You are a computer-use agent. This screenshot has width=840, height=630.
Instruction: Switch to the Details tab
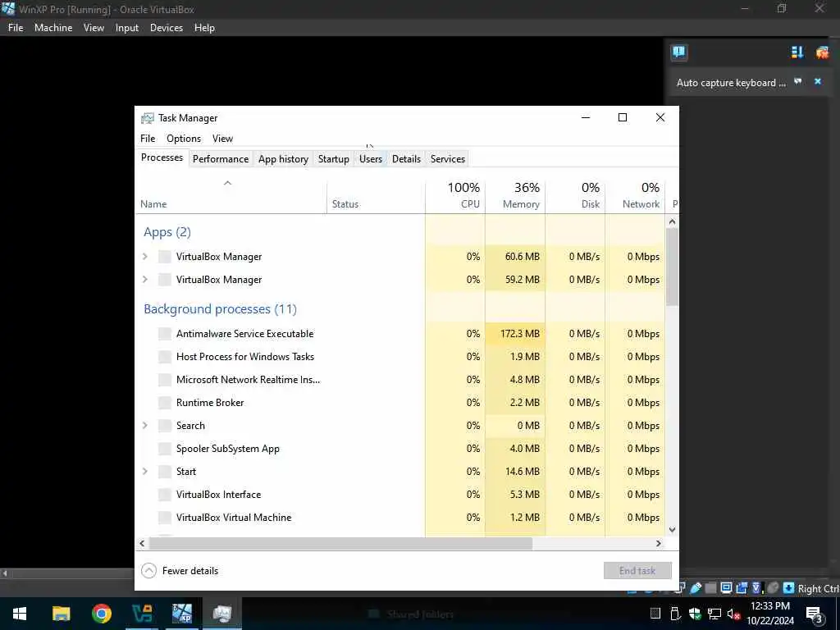pos(406,159)
